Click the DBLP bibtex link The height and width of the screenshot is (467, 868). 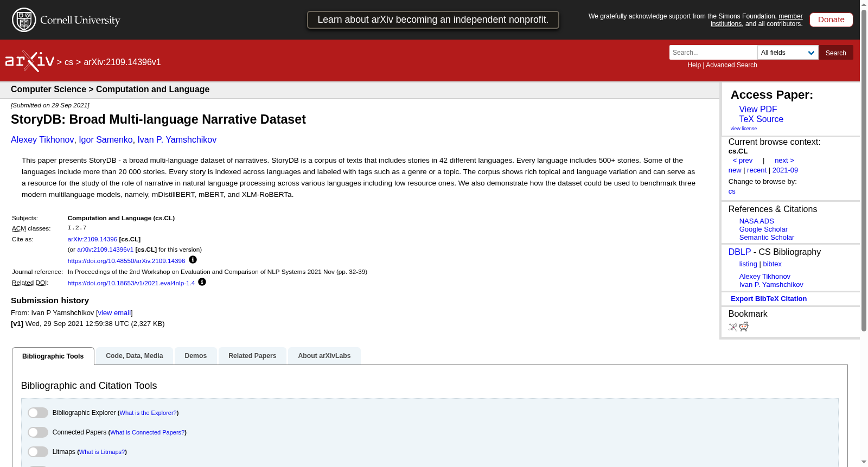point(773,264)
